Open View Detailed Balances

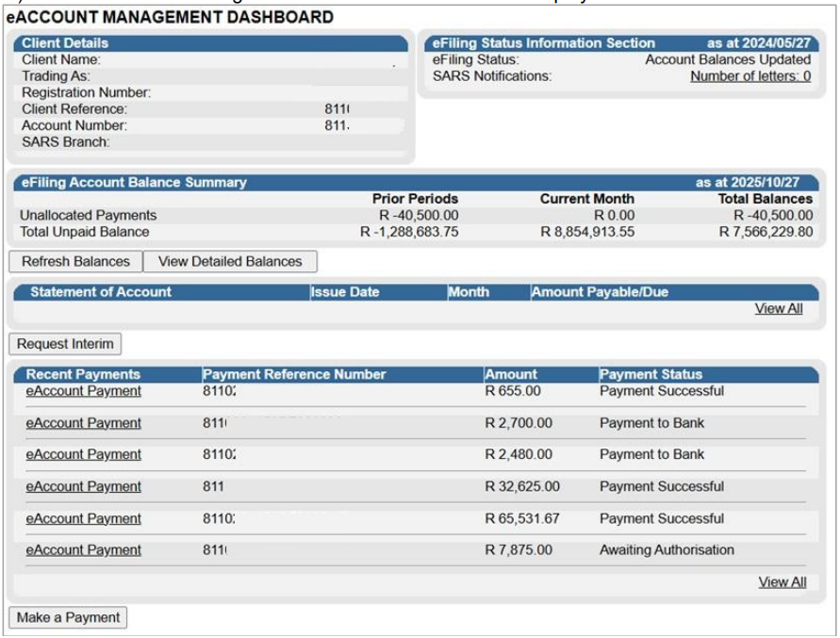click(230, 261)
